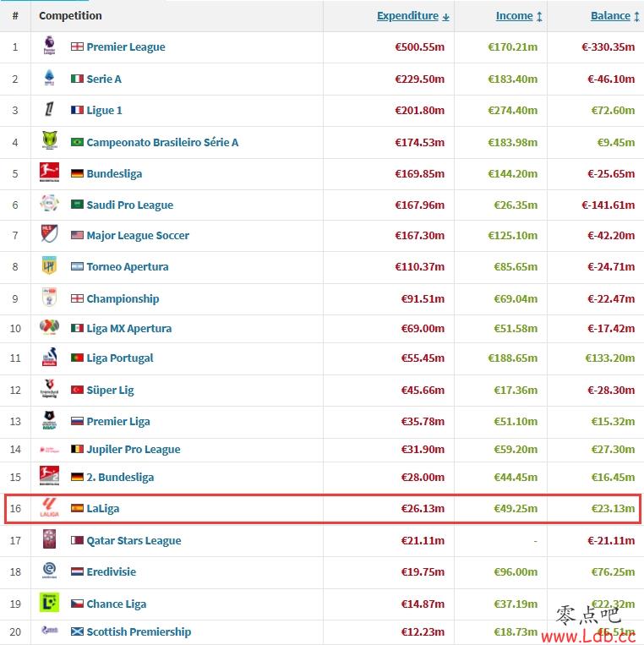Click the Liga MX Apertura logo icon
The width and height of the screenshot is (644, 645).
pos(49,327)
